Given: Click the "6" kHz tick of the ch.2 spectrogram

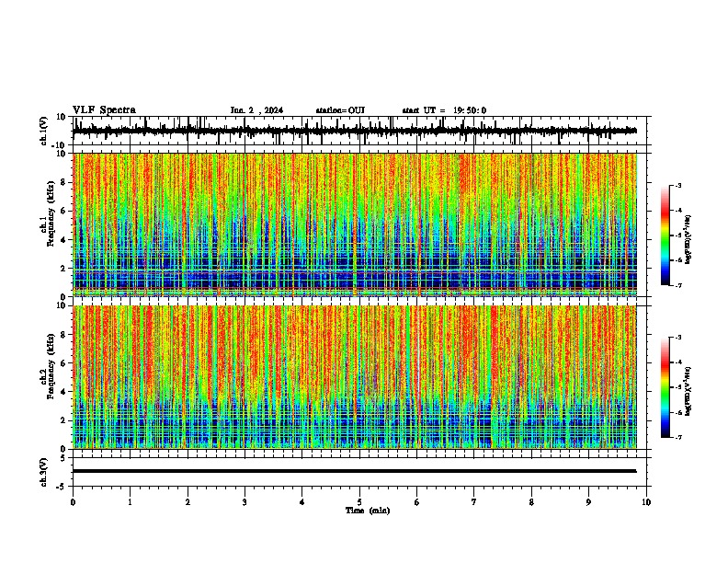Looking at the screenshot, I should point(63,363).
